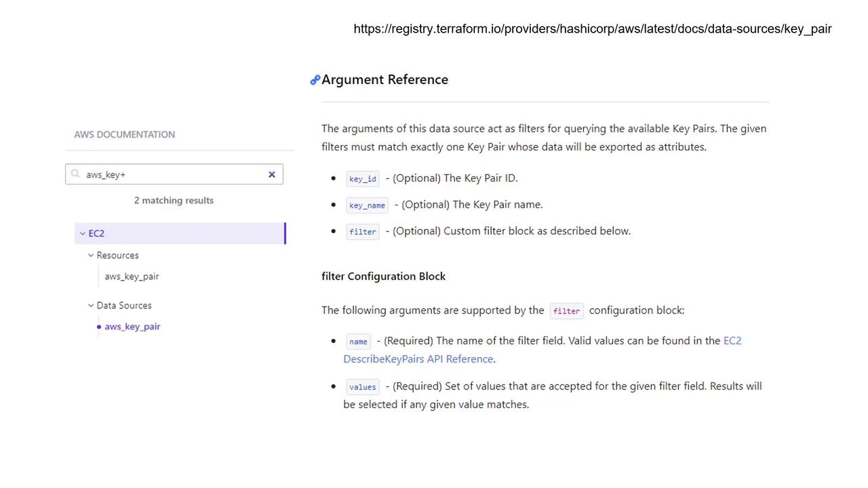Image resolution: width=868 pixels, height=488 pixels.
Task: Click the filter Configuration Block heading
Action: pyautogui.click(x=383, y=277)
